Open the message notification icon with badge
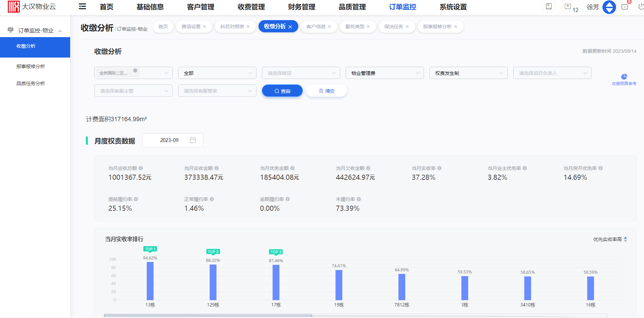Image resolution: width=644 pixels, height=318 pixels. coord(625,6)
